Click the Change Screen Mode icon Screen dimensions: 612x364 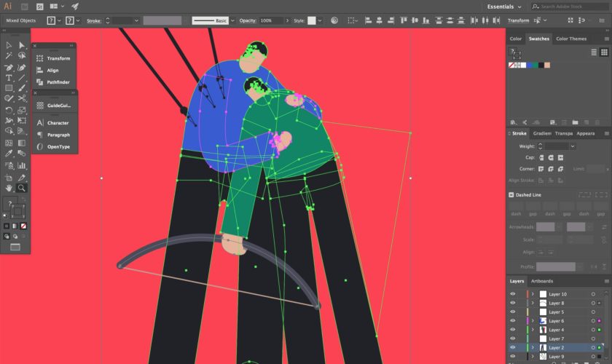(15, 247)
